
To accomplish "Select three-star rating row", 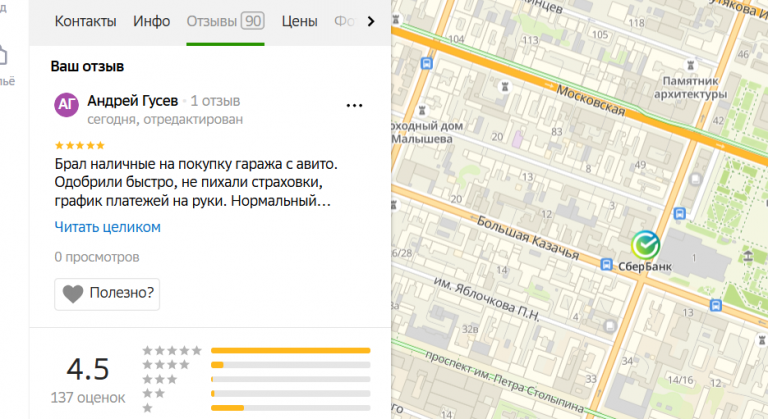I will [256, 379].
